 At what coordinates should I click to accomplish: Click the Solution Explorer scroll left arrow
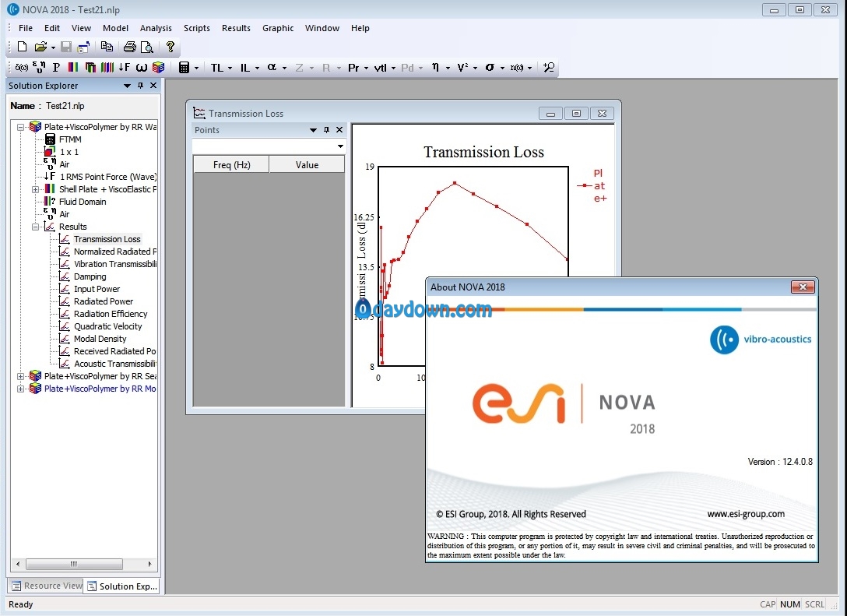[x=18, y=564]
